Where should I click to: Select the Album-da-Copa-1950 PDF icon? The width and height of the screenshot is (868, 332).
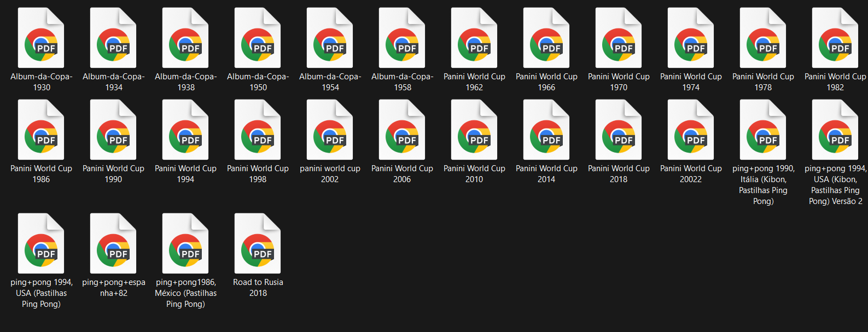point(258,38)
